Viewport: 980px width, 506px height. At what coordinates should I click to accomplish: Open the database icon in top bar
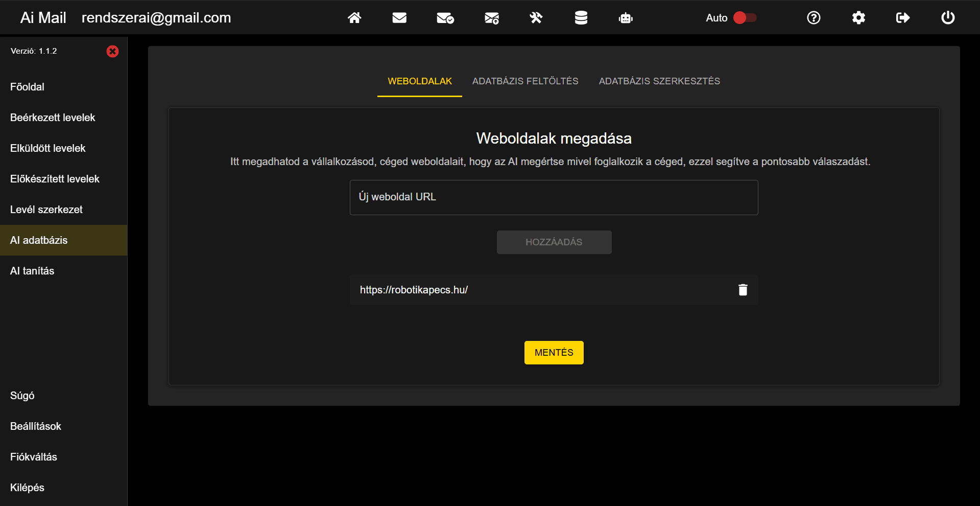coord(581,17)
